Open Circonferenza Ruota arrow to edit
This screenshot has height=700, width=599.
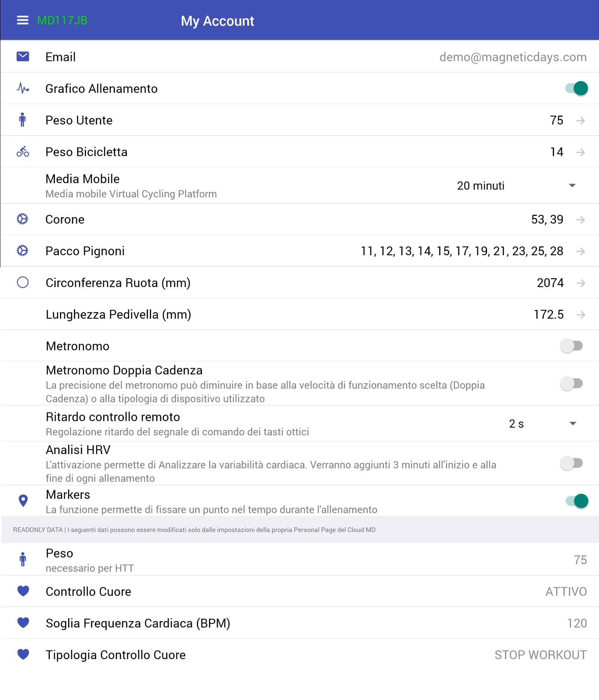tap(581, 283)
